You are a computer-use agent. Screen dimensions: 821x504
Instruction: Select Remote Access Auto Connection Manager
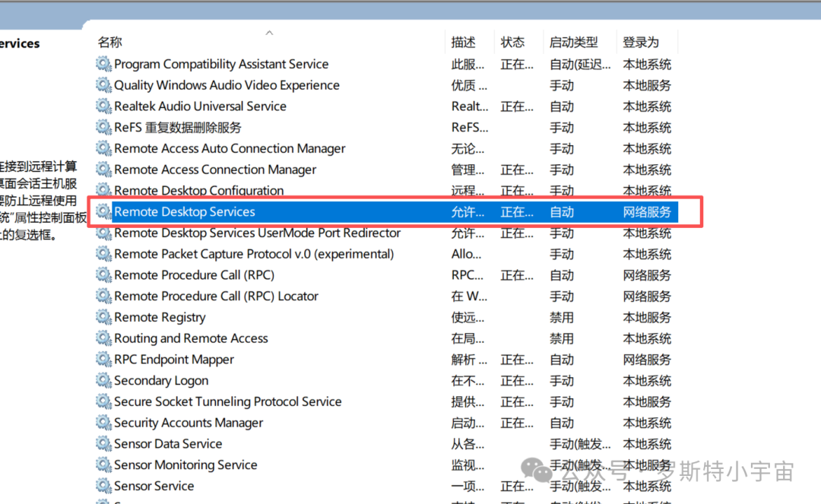point(230,148)
